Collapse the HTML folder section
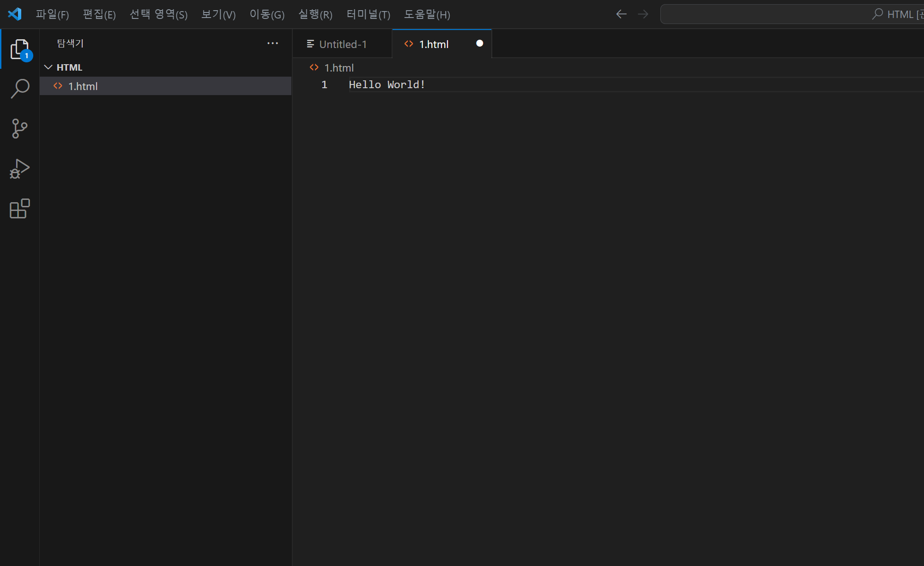The image size is (924, 566). coord(48,67)
